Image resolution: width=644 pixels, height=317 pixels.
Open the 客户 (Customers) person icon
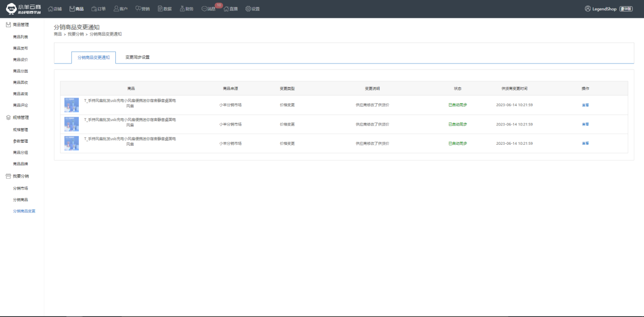click(116, 9)
